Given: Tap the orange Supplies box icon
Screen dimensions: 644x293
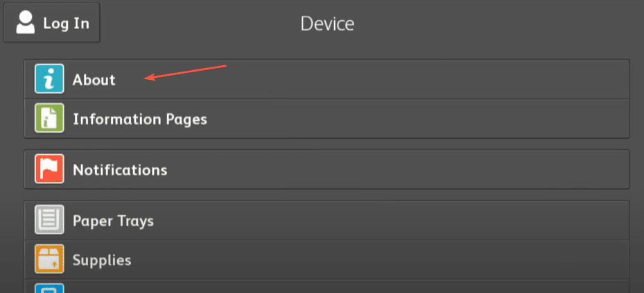Looking at the screenshot, I should pyautogui.click(x=49, y=260).
